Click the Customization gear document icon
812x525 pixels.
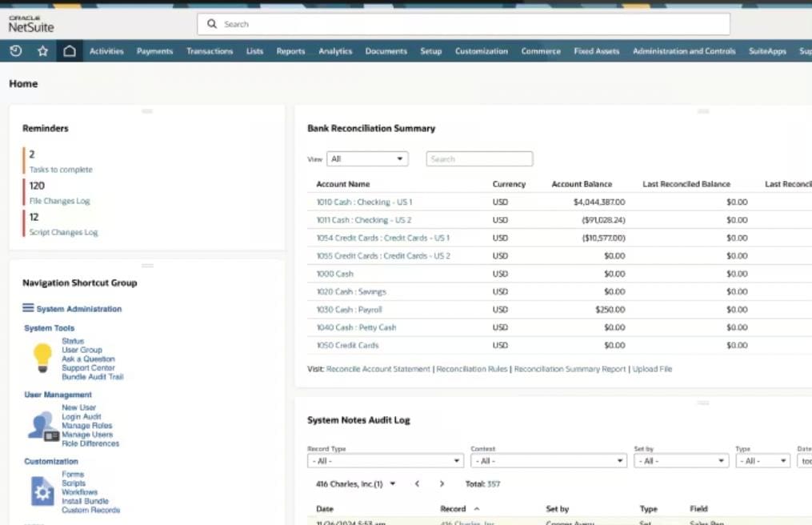[x=42, y=491]
